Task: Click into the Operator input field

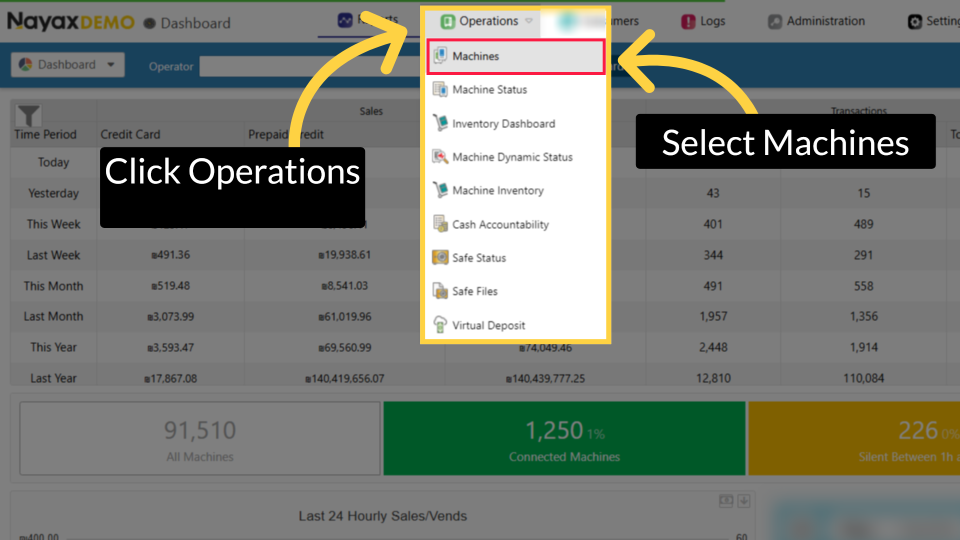Action: [x=310, y=66]
